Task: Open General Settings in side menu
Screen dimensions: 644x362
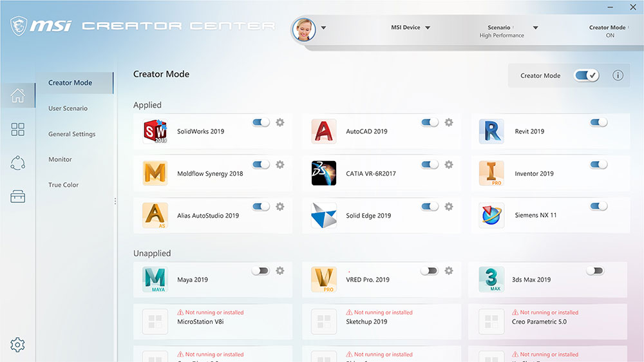Action: click(x=71, y=134)
